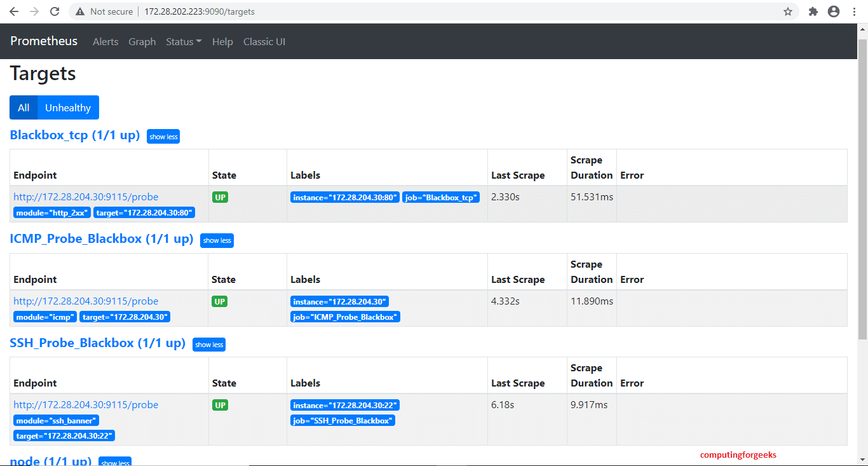Click the browser back arrow
868x466 pixels.
click(x=14, y=11)
